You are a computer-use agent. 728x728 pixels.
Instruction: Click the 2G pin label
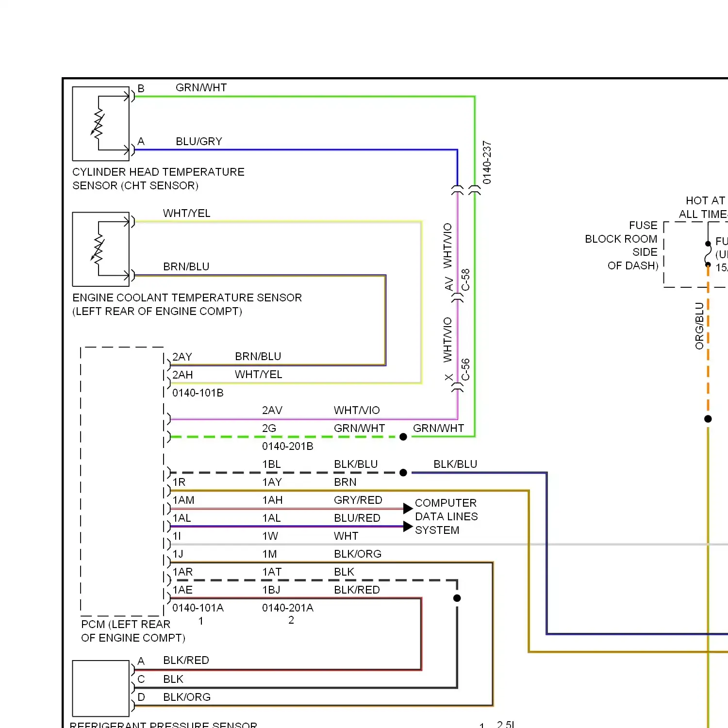pos(269,428)
